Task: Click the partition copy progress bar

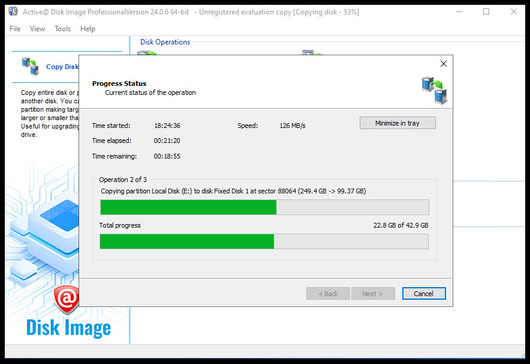Action: 265,207
